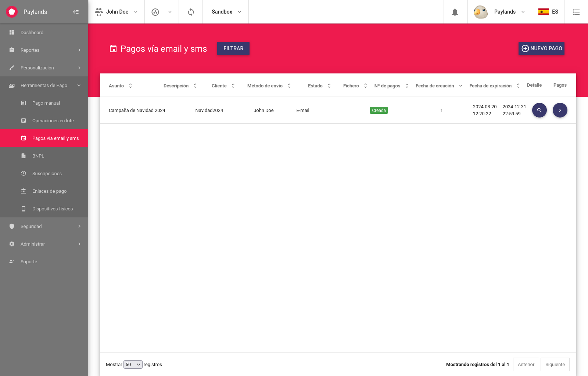Collapse Herramientas de Pago submenu chevron
Viewport: 588px width, 376px height.
point(79,85)
